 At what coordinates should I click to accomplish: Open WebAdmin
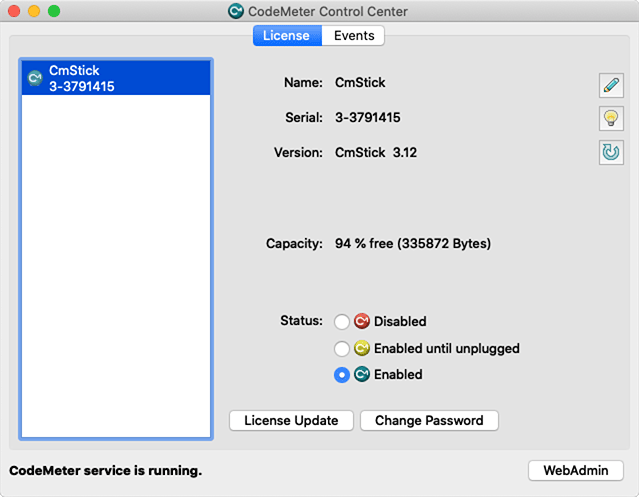tap(575, 471)
